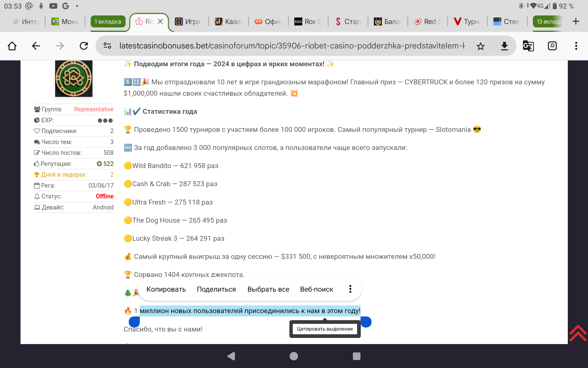Open site settings icon in address bar

107,46
